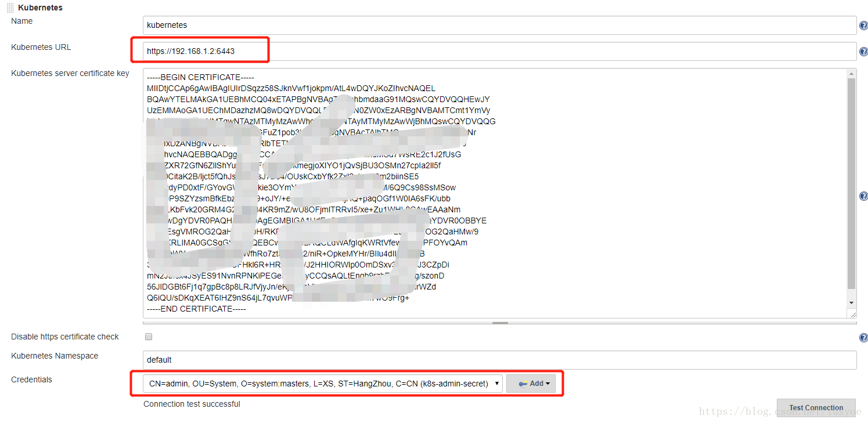Screen dimensions: 868x423
Task: Enable Disable https certificate check checkbox
Action: (149, 337)
